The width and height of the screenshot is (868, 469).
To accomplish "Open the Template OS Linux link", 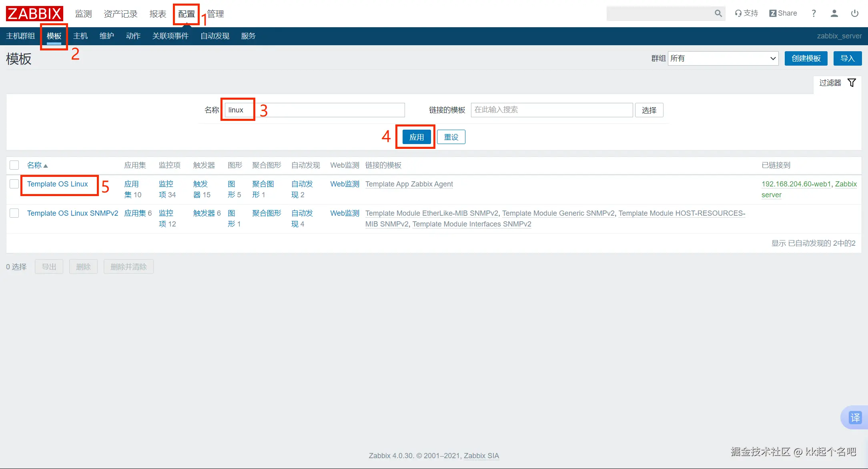I will (x=57, y=184).
